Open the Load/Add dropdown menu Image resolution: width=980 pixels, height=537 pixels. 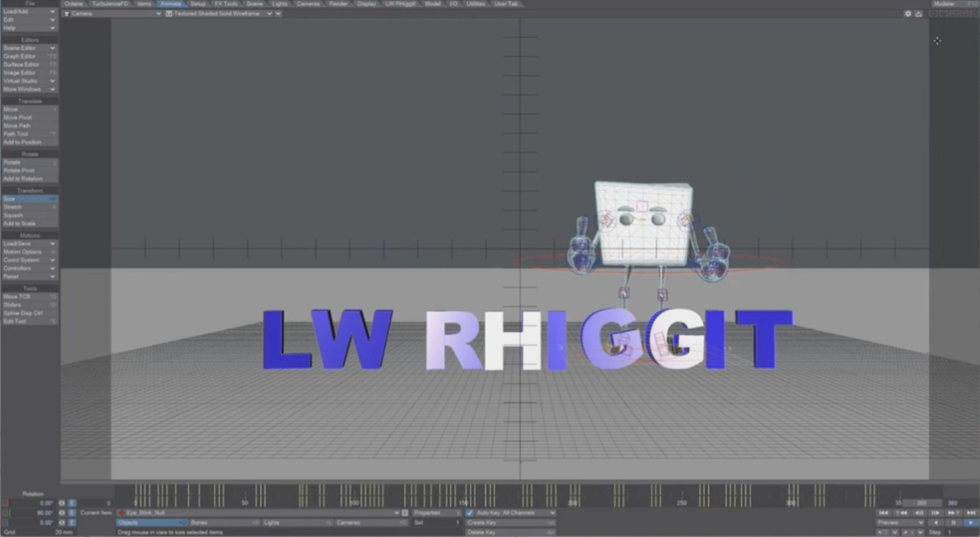click(x=29, y=12)
